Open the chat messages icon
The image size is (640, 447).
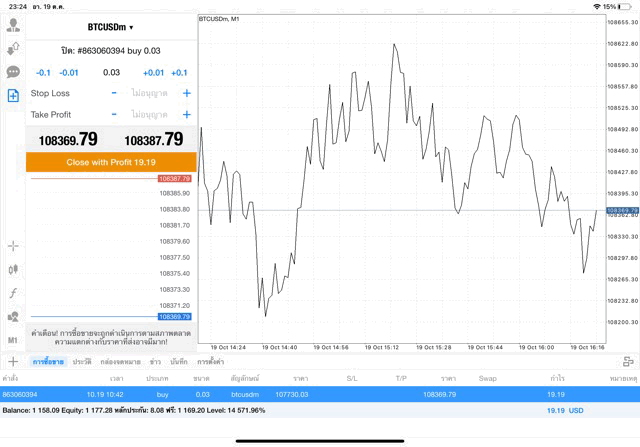tap(13, 72)
